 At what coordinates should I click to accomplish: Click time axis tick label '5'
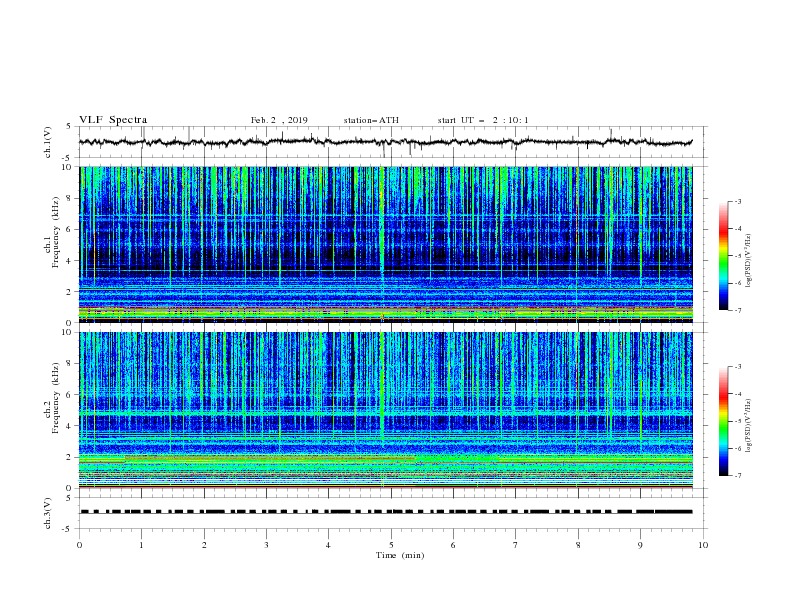tap(391, 545)
